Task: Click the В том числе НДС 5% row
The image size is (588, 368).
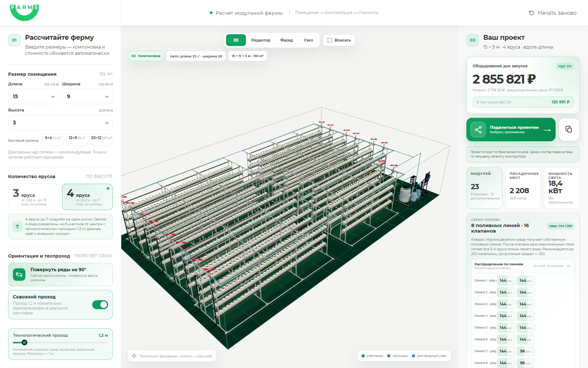Action: pos(523,102)
